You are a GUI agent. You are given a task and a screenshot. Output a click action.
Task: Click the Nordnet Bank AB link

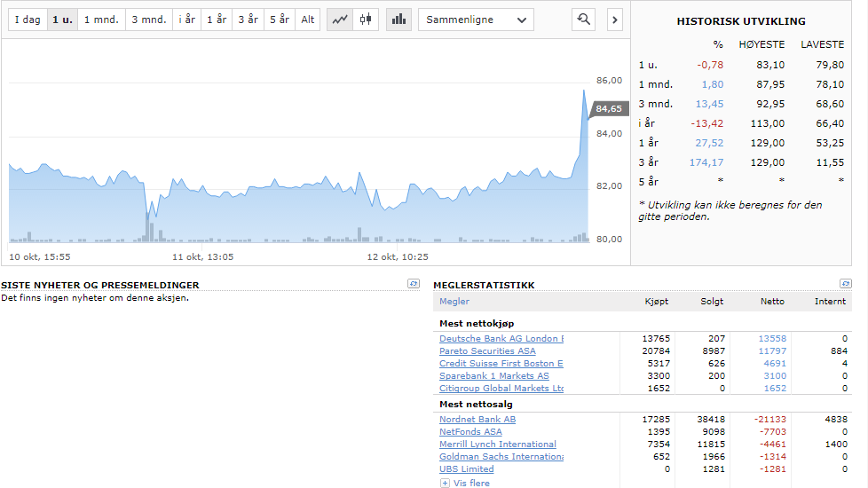(477, 420)
